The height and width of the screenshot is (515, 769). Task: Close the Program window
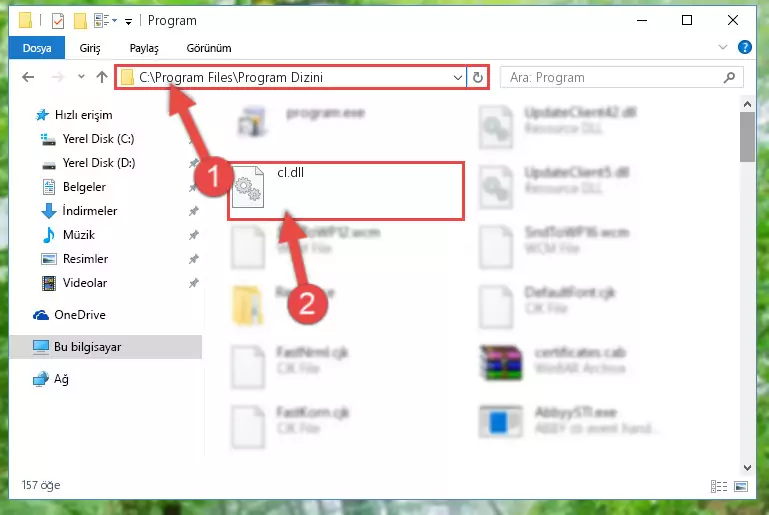pyautogui.click(x=733, y=21)
